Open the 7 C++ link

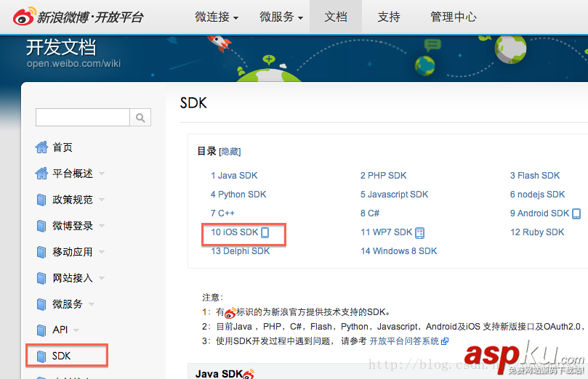222,213
